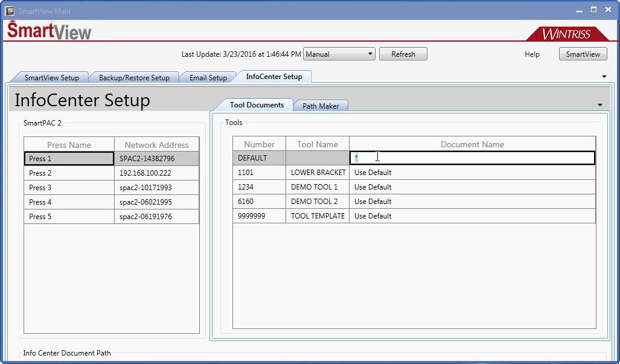Close the SmartView Main window
The height and width of the screenshot is (364, 620).
click(608, 10)
